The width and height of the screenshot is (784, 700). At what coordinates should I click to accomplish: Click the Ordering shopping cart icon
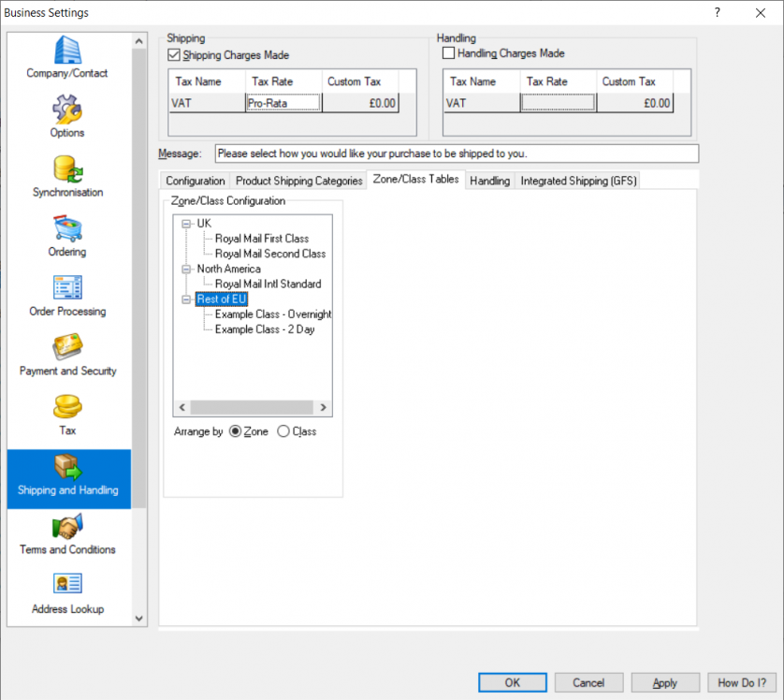click(67, 228)
